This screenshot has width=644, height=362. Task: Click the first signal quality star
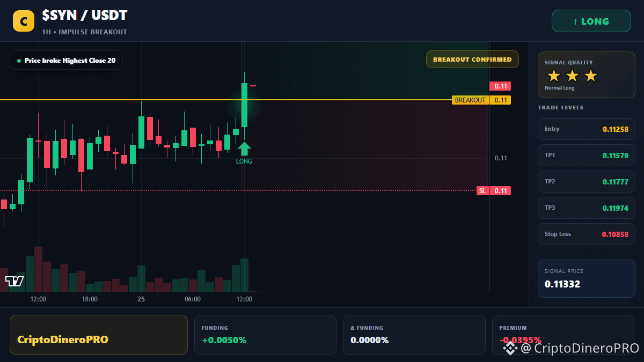coord(554,76)
